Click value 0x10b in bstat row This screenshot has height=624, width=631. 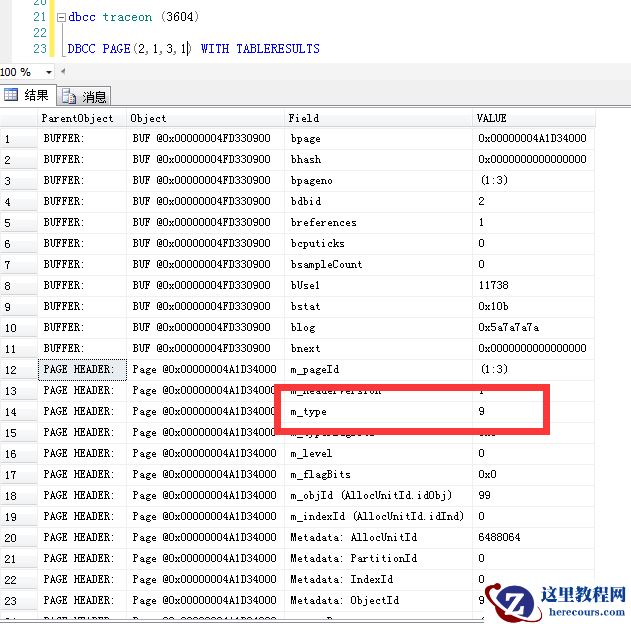(533, 307)
